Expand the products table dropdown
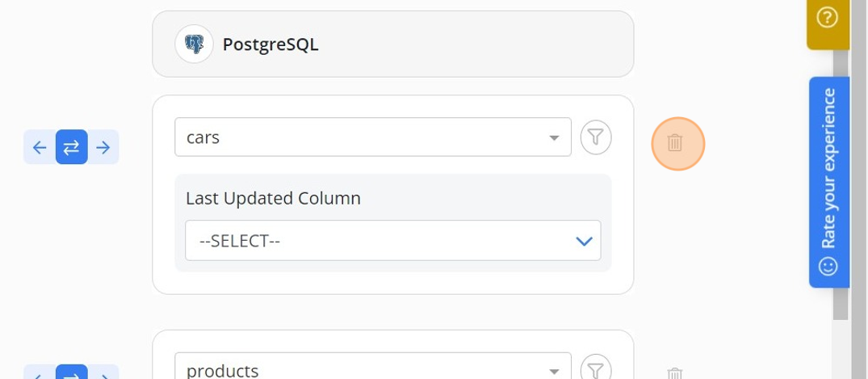The height and width of the screenshot is (379, 868). [x=554, y=371]
